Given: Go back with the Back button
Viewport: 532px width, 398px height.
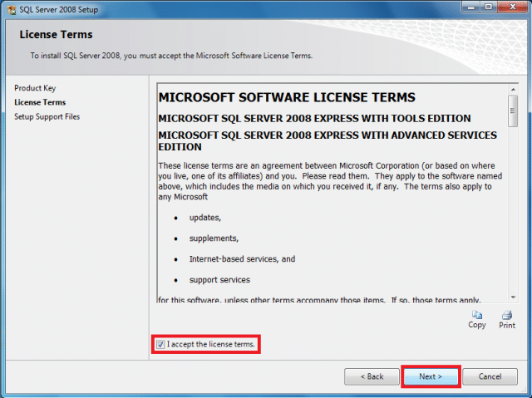Looking at the screenshot, I should click(x=372, y=376).
